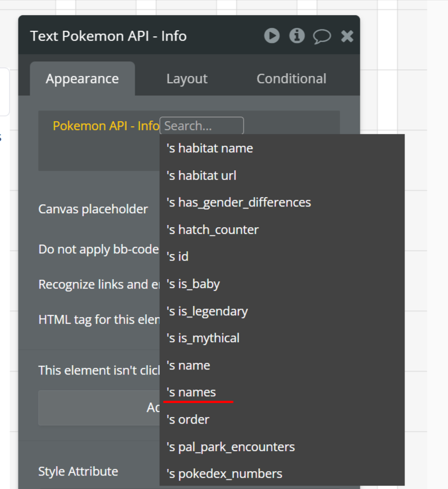Screen dimensions: 448x489
Task: Select 's is_legendary in dropdown
Action: [282, 311]
